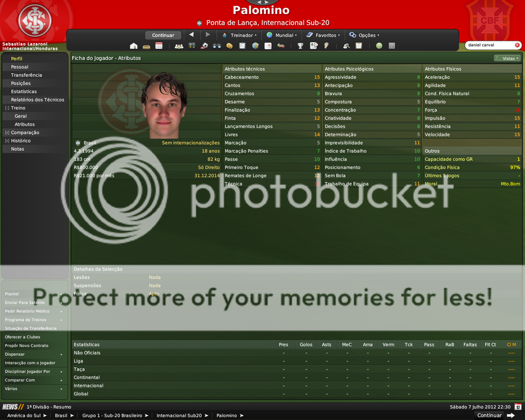Viewport: 525px width, 420px height.
Task: Collapse the Treino tree section
Action: [7, 108]
